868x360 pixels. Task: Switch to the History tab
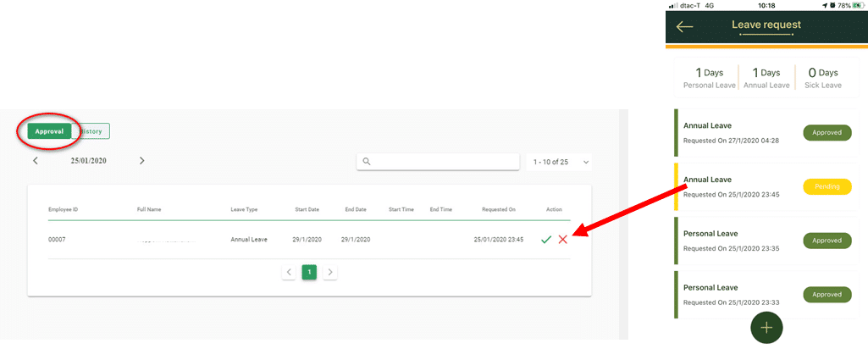click(x=92, y=131)
